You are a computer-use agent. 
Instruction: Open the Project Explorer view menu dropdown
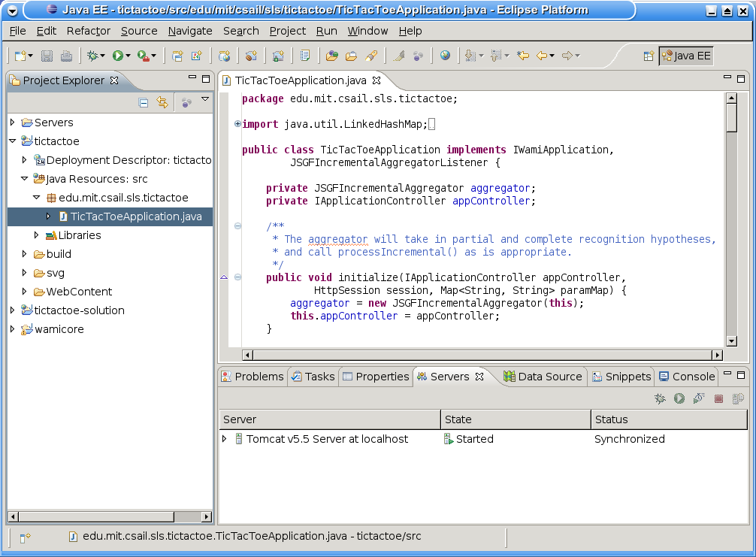[204, 99]
